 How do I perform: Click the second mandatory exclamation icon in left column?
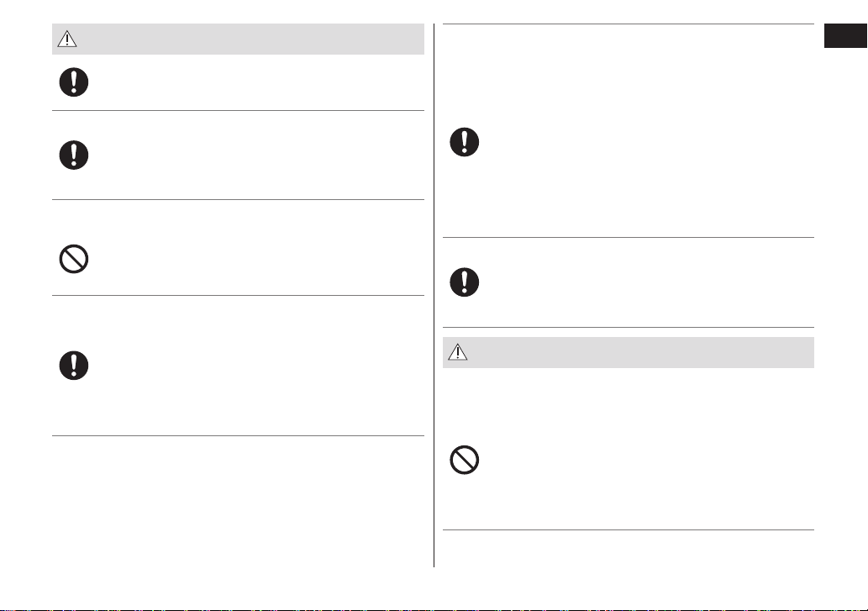(x=74, y=155)
